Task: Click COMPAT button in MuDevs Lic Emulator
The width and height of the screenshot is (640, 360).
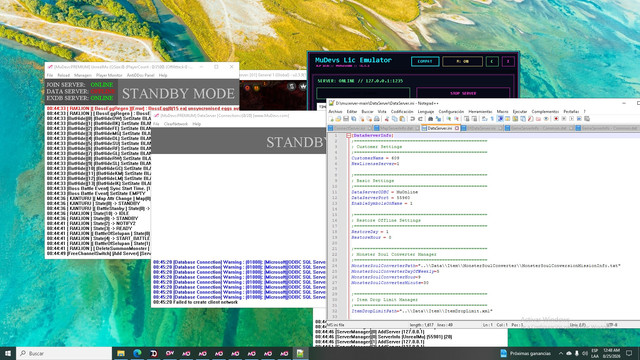Action: (x=425, y=61)
